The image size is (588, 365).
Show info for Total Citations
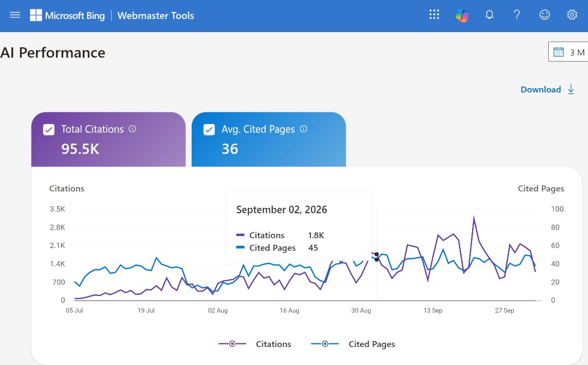(x=132, y=128)
